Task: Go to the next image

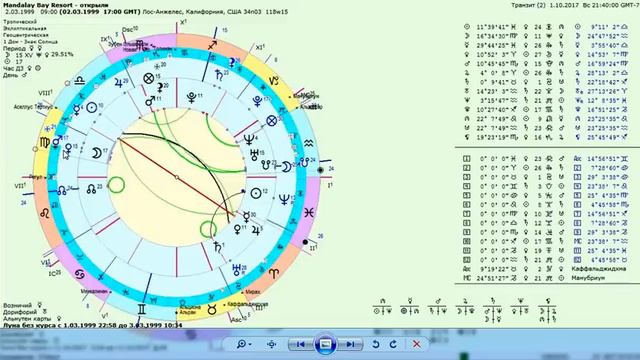Action: point(350,344)
